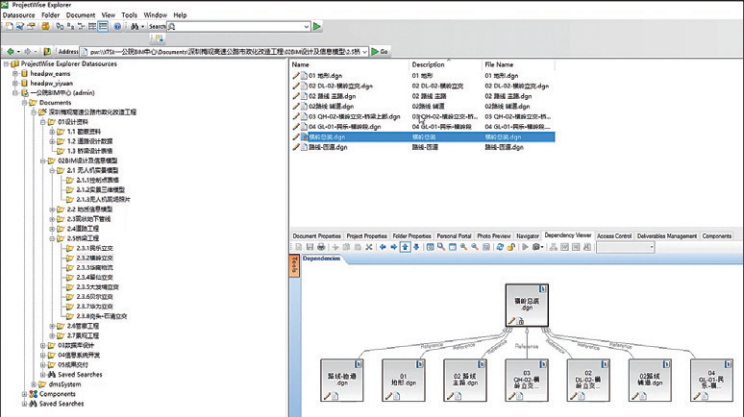Screen dimensions: 744x417
Task: Click the magnifier zoom icon in dependency toolbar
Action: pyautogui.click(x=441, y=247)
